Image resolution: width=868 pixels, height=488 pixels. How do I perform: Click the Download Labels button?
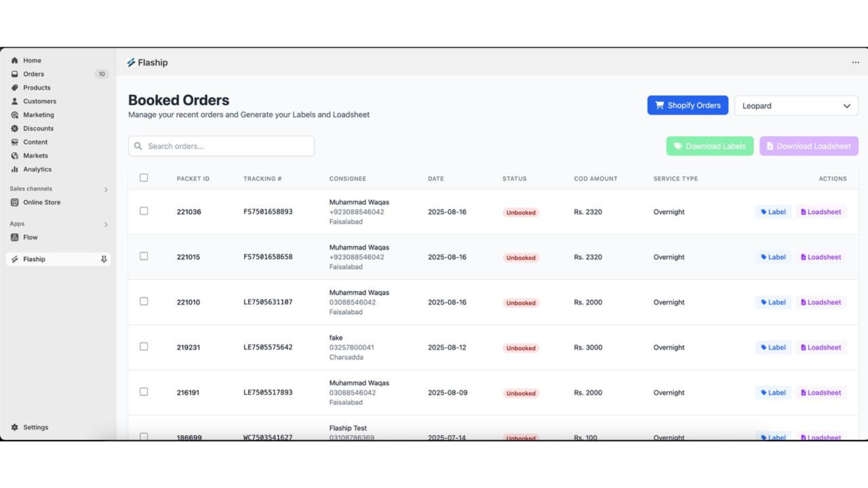coord(710,146)
